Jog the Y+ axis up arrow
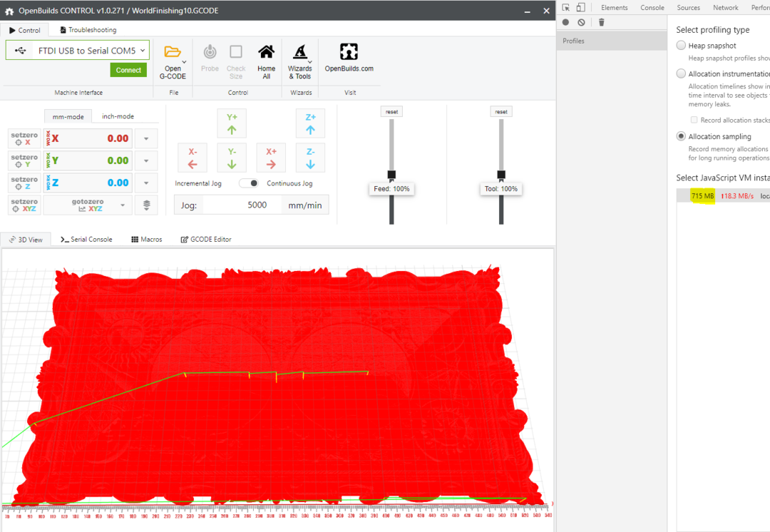Image resolution: width=770 pixels, height=532 pixels. point(232,123)
